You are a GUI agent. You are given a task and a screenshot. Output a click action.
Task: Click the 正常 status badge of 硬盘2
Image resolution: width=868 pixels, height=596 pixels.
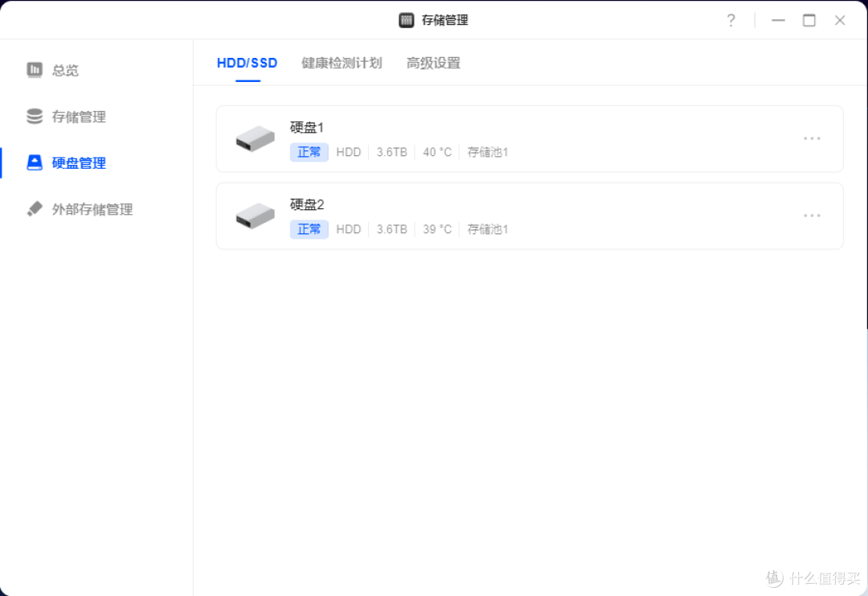point(309,228)
